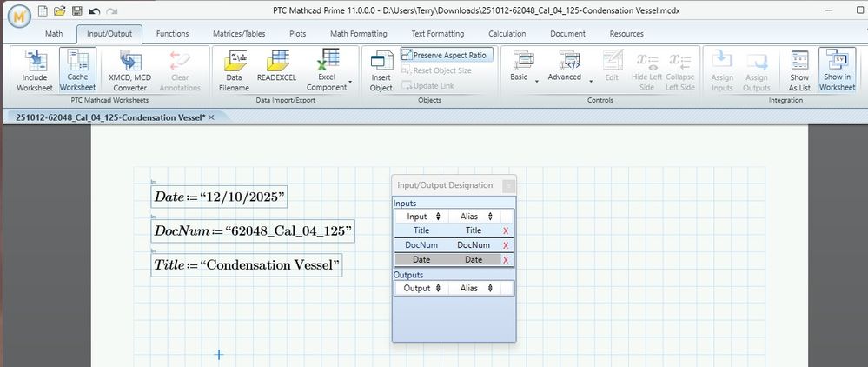Remove the Date input with red X

click(506, 259)
